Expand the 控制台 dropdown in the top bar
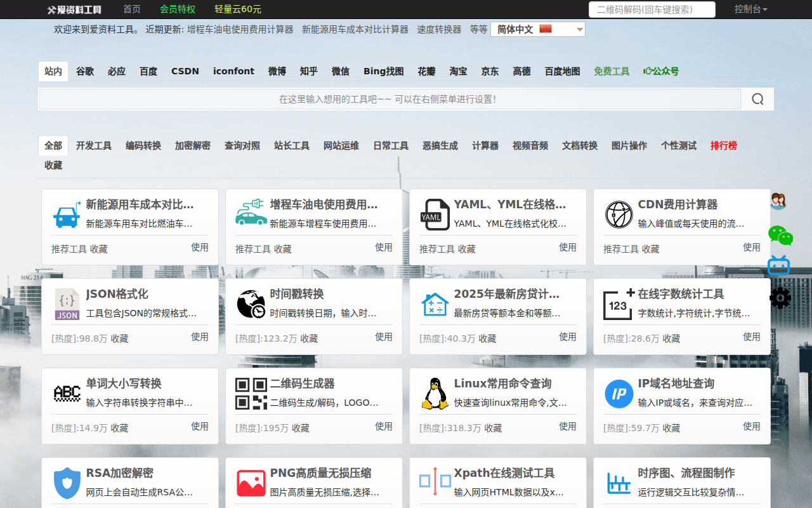 click(751, 10)
